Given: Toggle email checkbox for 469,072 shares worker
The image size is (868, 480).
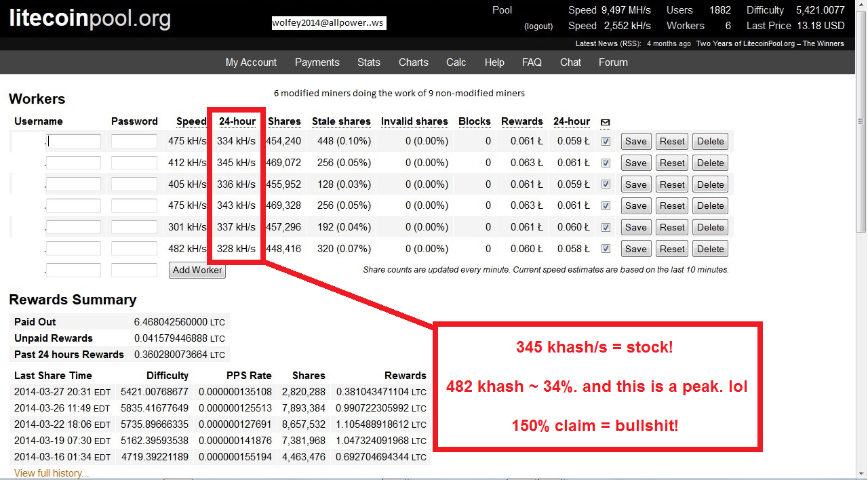Looking at the screenshot, I should point(606,163).
